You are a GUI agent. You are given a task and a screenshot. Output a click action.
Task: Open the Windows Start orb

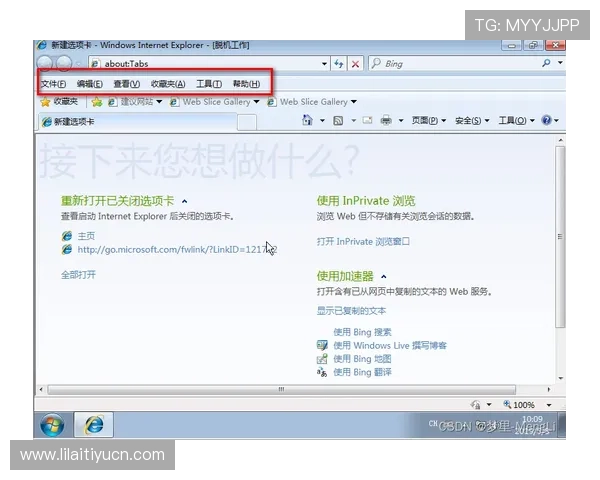coord(52,425)
